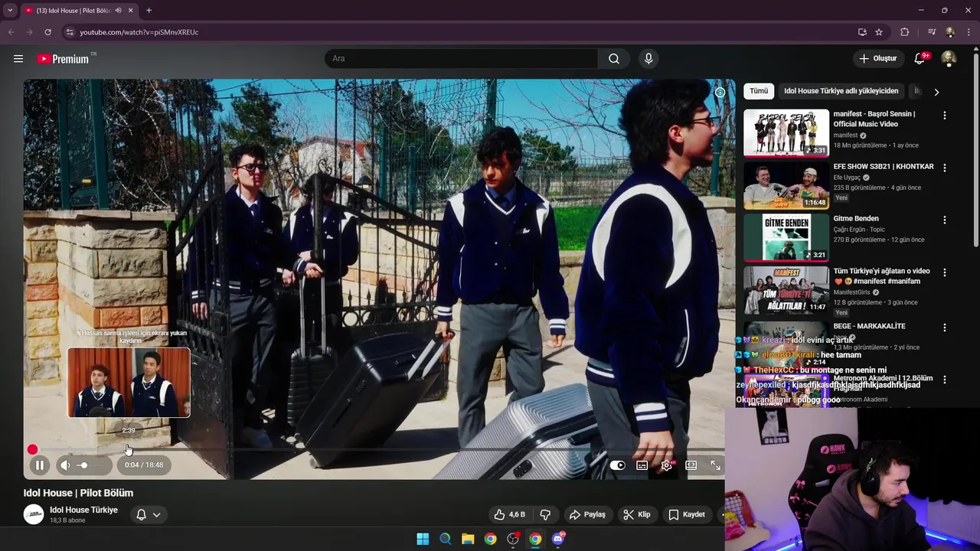The image size is (980, 551).
Task: Start voice search with the microphone
Action: point(648,59)
